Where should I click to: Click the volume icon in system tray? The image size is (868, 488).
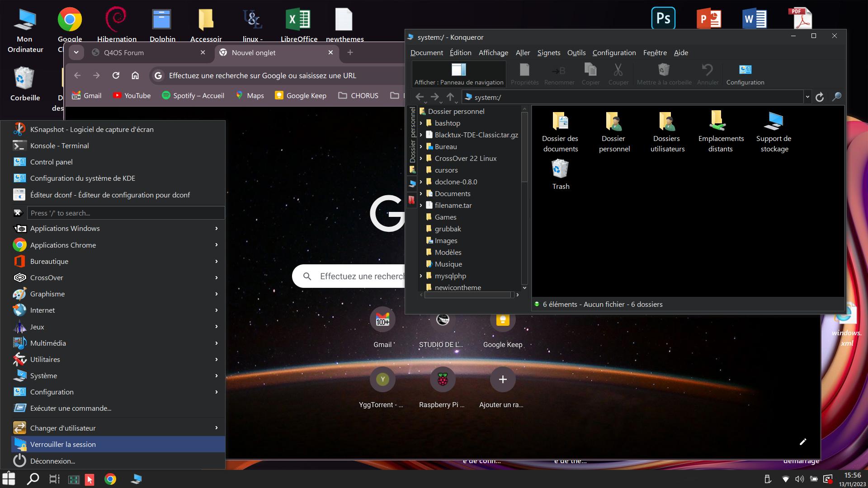point(799,479)
